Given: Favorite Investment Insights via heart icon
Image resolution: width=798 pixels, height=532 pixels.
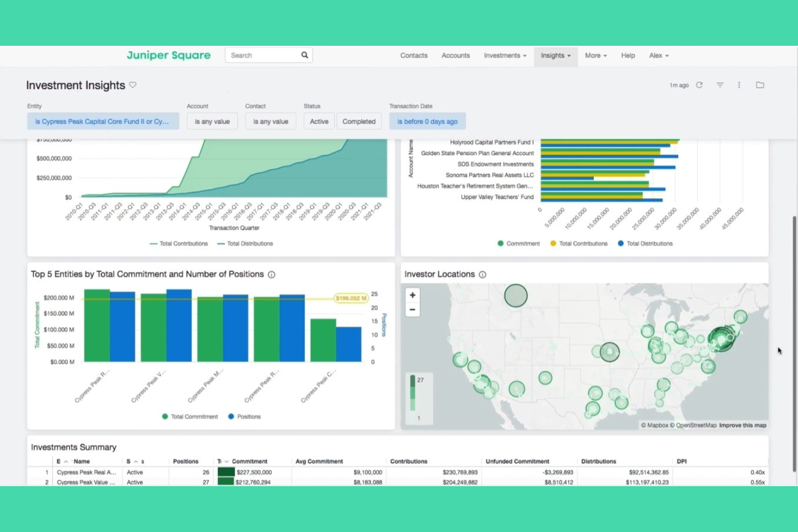Looking at the screenshot, I should [133, 85].
